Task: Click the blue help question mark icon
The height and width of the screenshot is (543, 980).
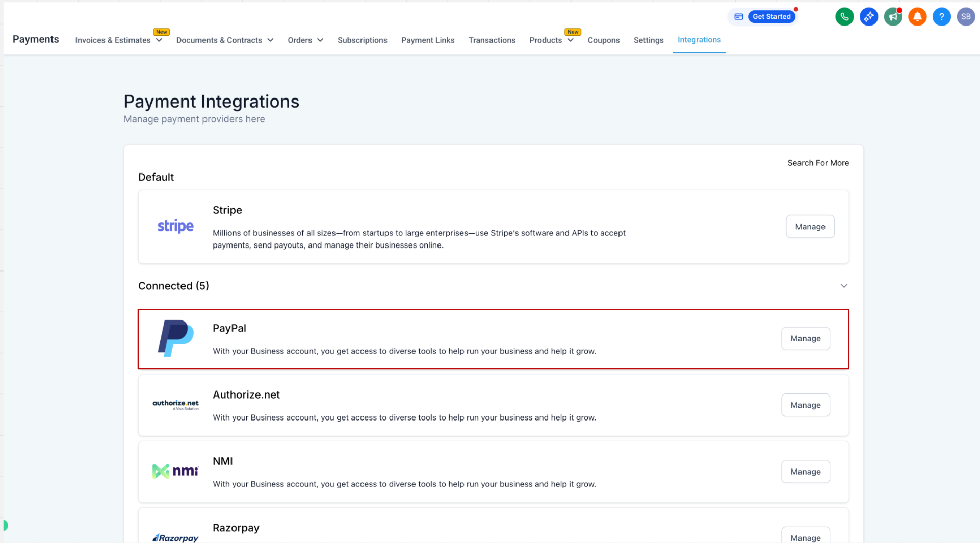Action: pyautogui.click(x=941, y=17)
